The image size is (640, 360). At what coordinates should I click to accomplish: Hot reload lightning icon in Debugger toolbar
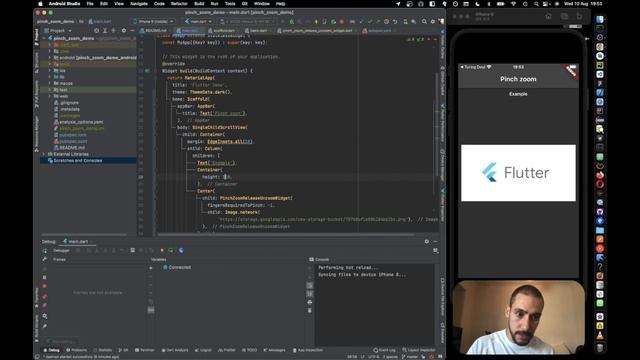click(162, 250)
